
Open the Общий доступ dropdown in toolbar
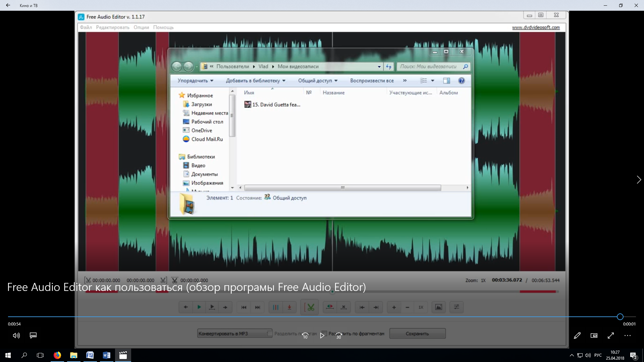point(318,81)
